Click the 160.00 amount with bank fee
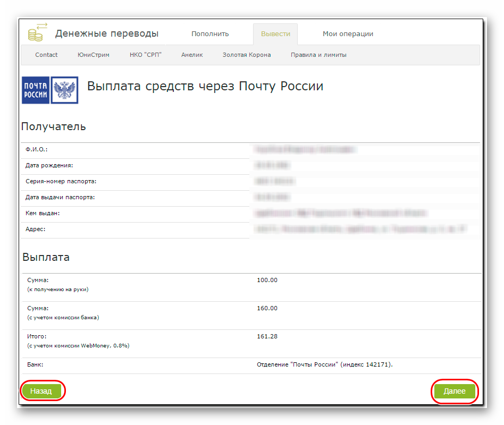The height and width of the screenshot is (425, 504). (x=267, y=308)
